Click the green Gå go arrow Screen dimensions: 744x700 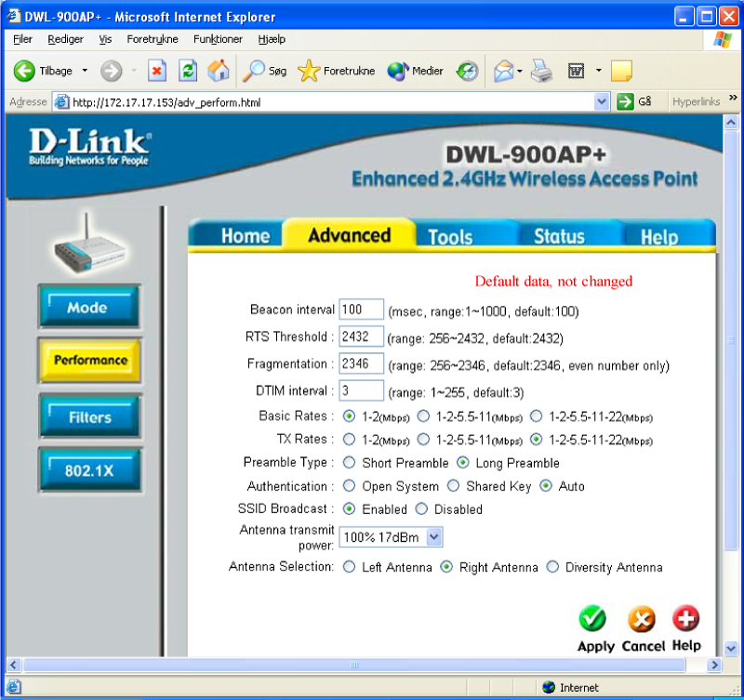[625, 101]
